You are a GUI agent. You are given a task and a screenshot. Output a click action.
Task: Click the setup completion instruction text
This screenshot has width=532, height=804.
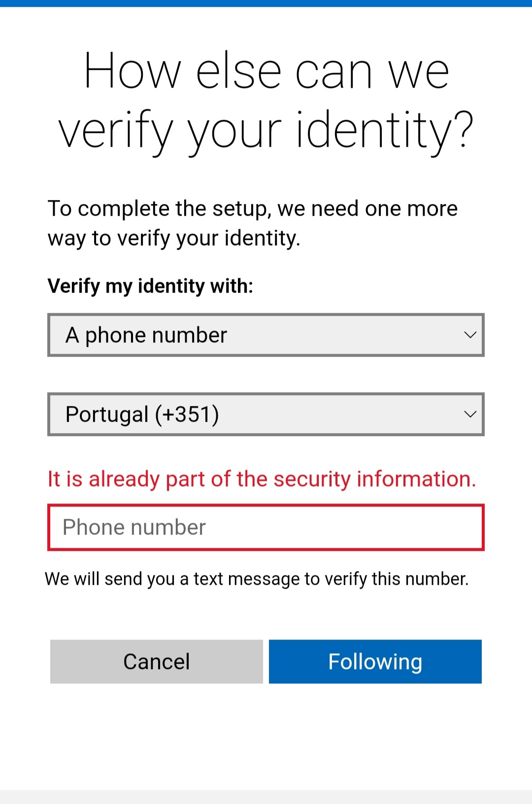tap(252, 223)
